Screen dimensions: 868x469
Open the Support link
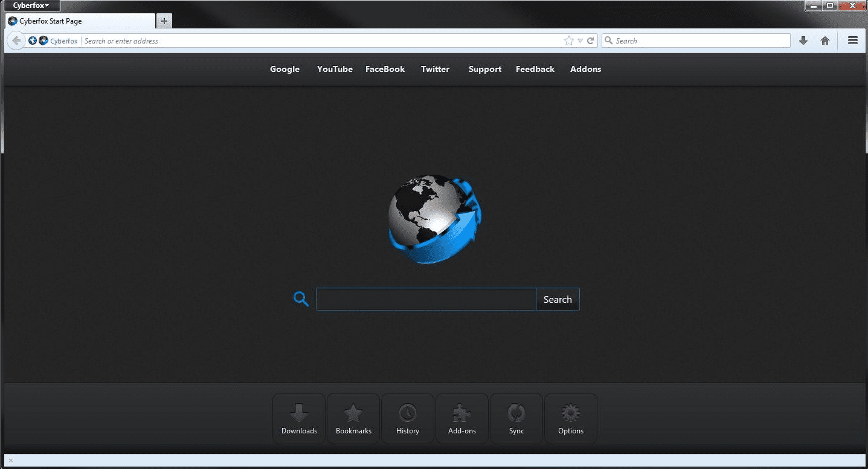[x=485, y=69]
